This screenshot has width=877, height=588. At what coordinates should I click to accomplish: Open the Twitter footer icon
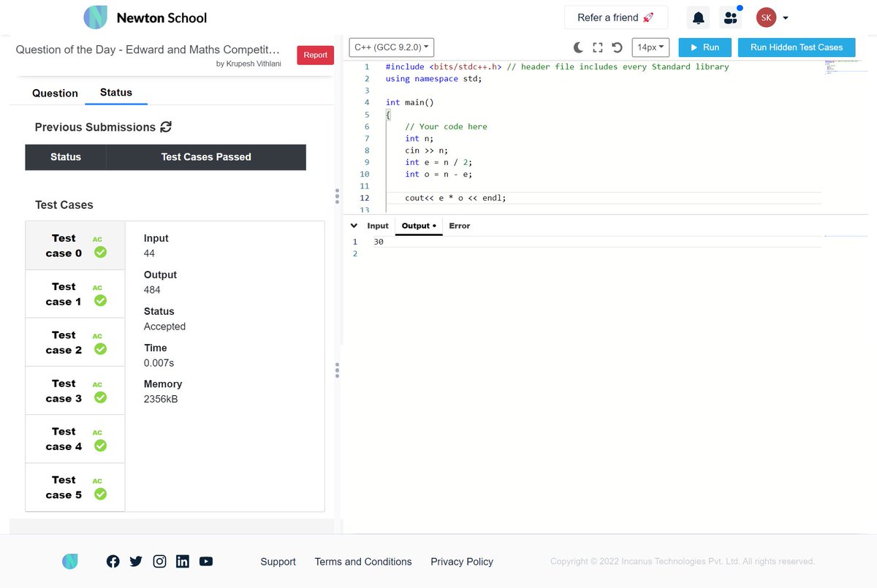(136, 562)
